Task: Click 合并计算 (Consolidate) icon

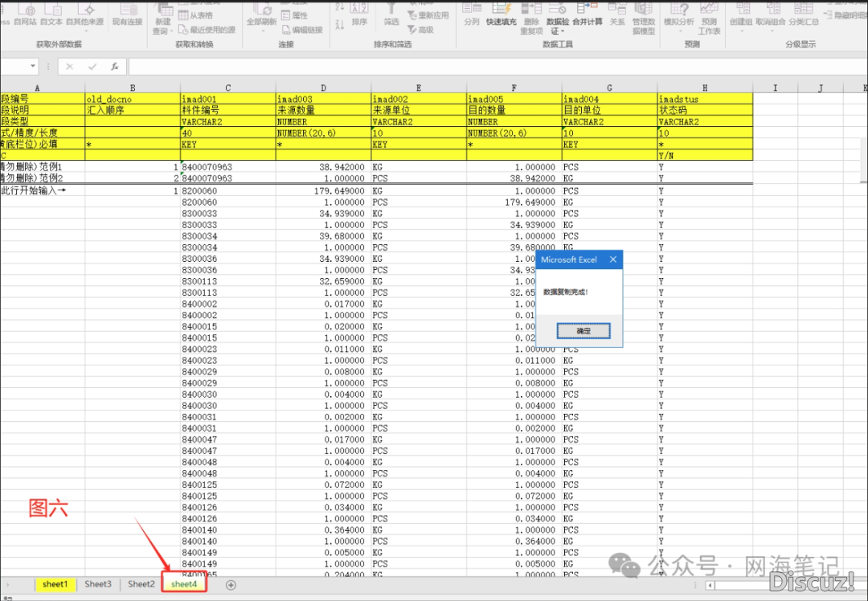Action: pos(588,15)
